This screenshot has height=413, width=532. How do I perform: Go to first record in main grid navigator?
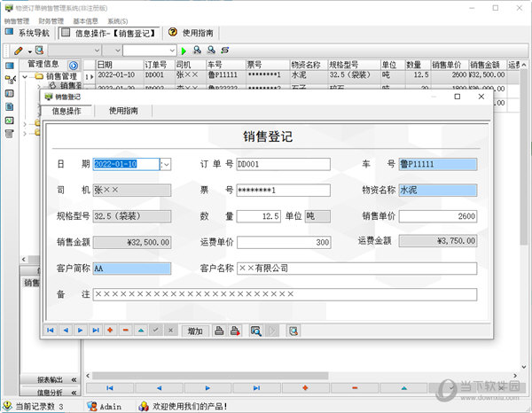[110, 388]
